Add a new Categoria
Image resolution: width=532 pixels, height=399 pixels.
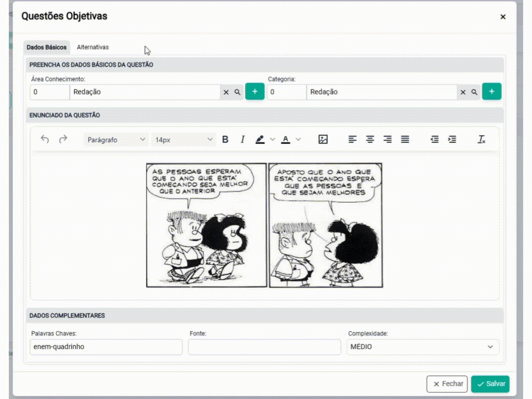pos(492,91)
